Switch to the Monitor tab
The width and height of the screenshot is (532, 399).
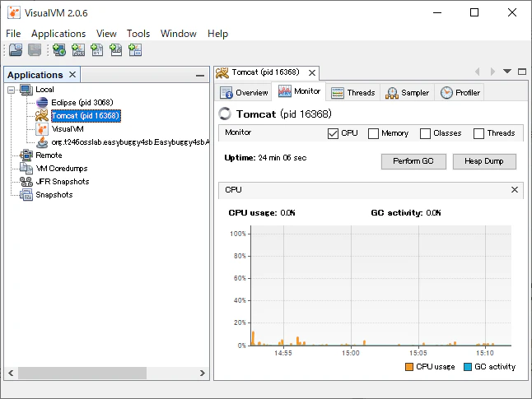pyautogui.click(x=299, y=91)
